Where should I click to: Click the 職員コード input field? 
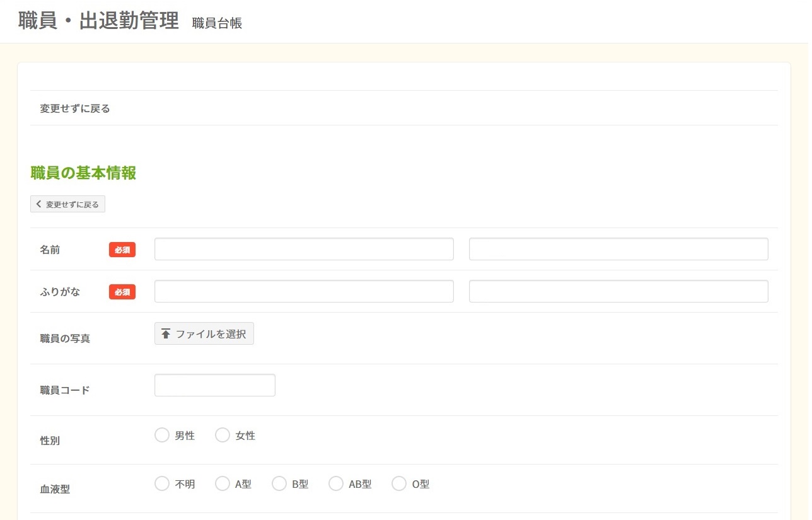click(x=215, y=385)
